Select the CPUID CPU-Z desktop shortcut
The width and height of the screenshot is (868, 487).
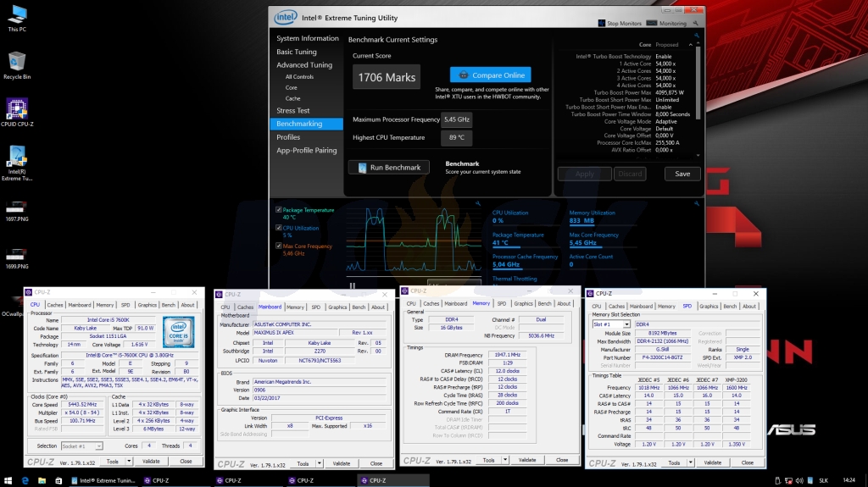click(x=17, y=113)
